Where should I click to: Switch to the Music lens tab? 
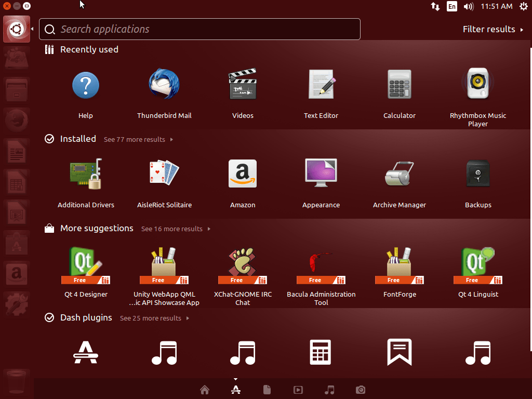click(329, 390)
